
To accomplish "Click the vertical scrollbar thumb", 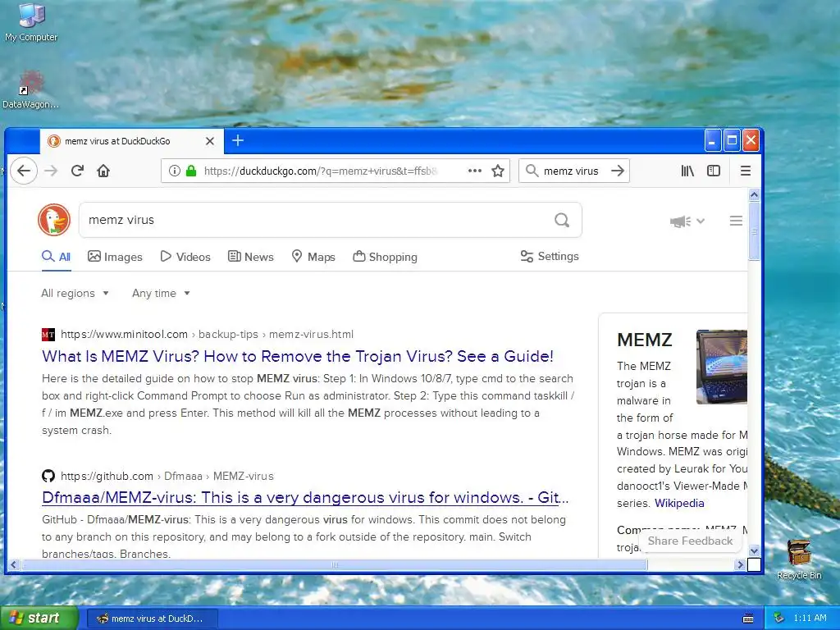I will coord(755,231).
